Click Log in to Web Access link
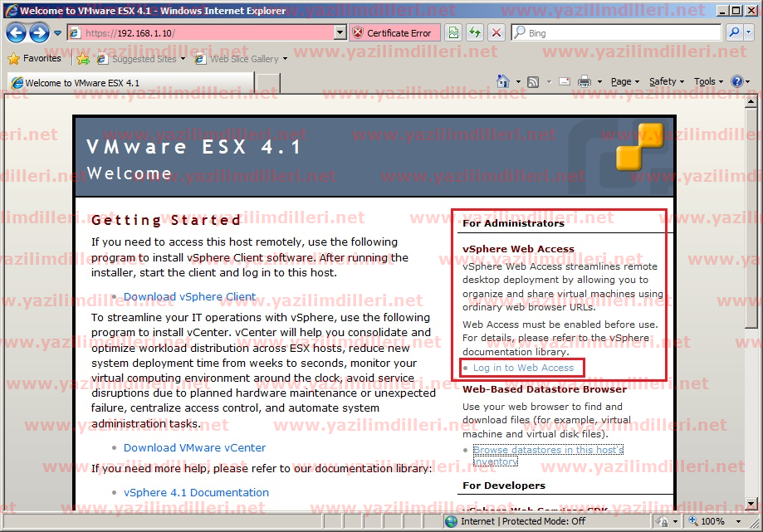Screen dimensions: 763x532 click(523, 368)
